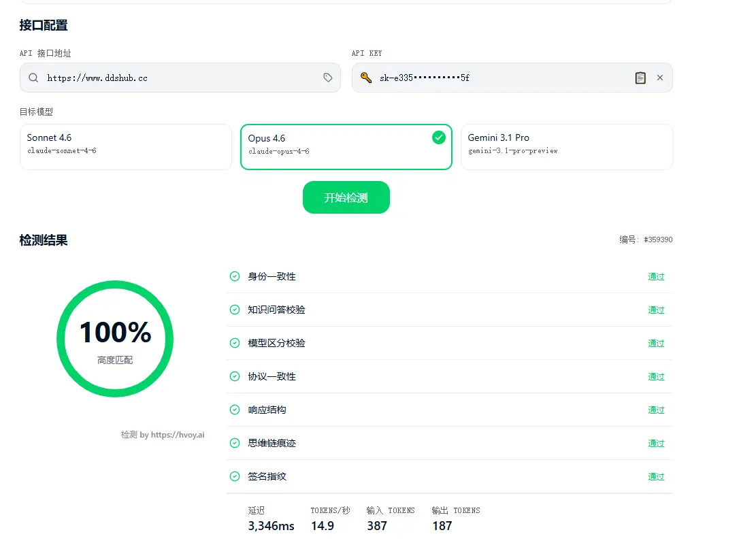Viewport: 756px width, 543px height.
Task: Click 通过 status for 模型区分校验
Action: pyautogui.click(x=656, y=344)
